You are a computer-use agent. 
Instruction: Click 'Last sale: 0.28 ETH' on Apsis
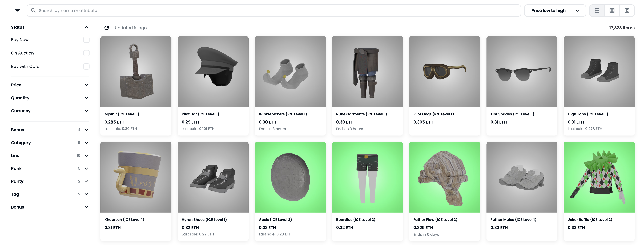point(275,234)
